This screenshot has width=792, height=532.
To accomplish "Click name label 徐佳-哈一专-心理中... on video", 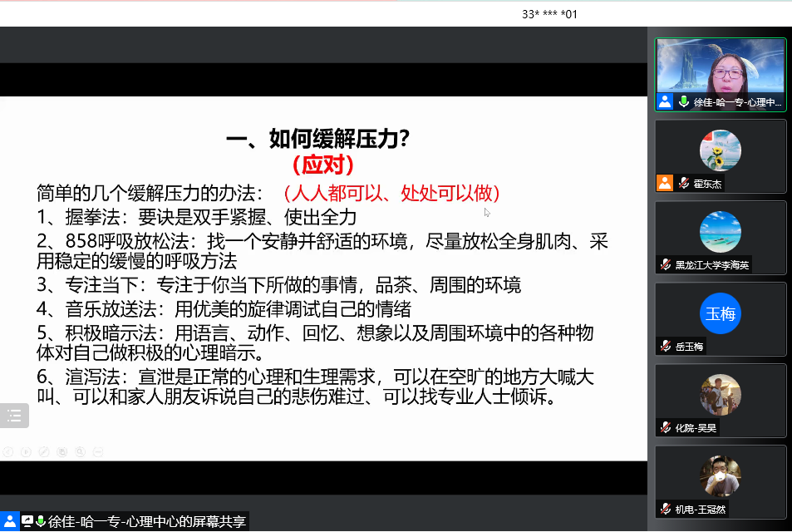I will [x=737, y=102].
